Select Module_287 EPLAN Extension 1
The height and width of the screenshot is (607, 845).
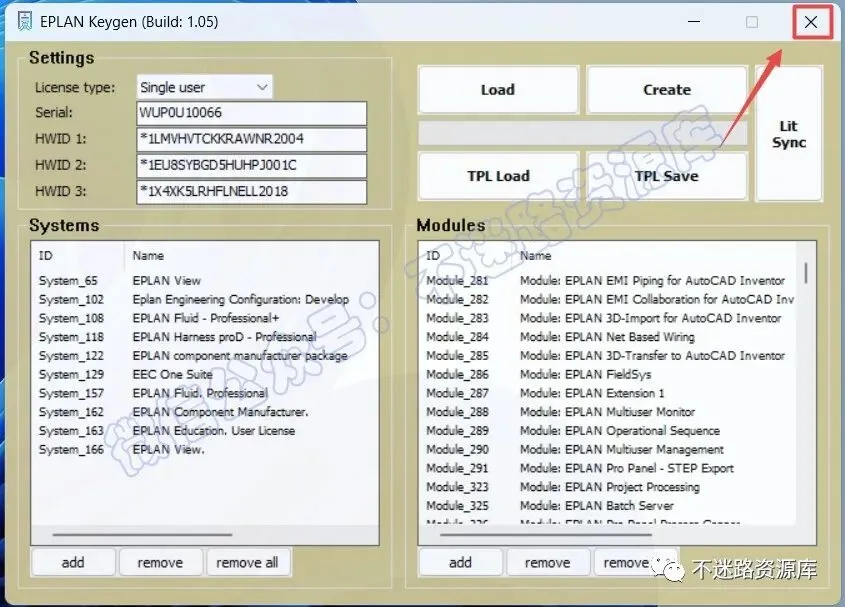(x=608, y=394)
